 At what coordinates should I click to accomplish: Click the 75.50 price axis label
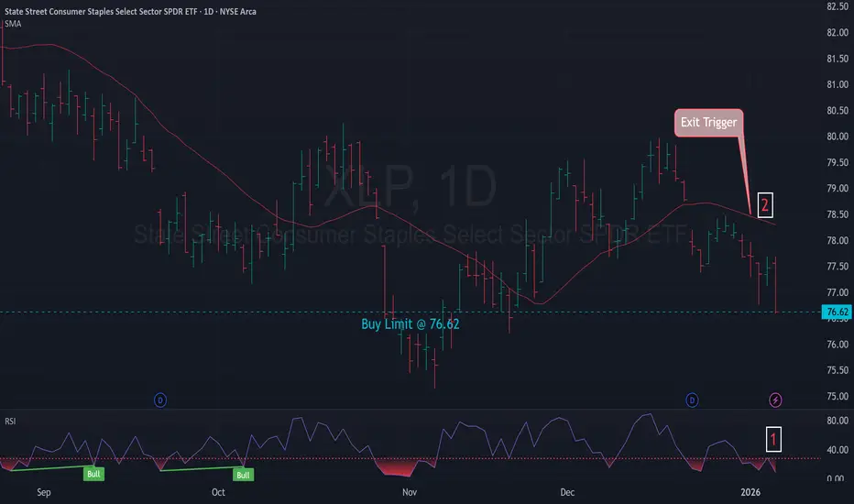838,370
